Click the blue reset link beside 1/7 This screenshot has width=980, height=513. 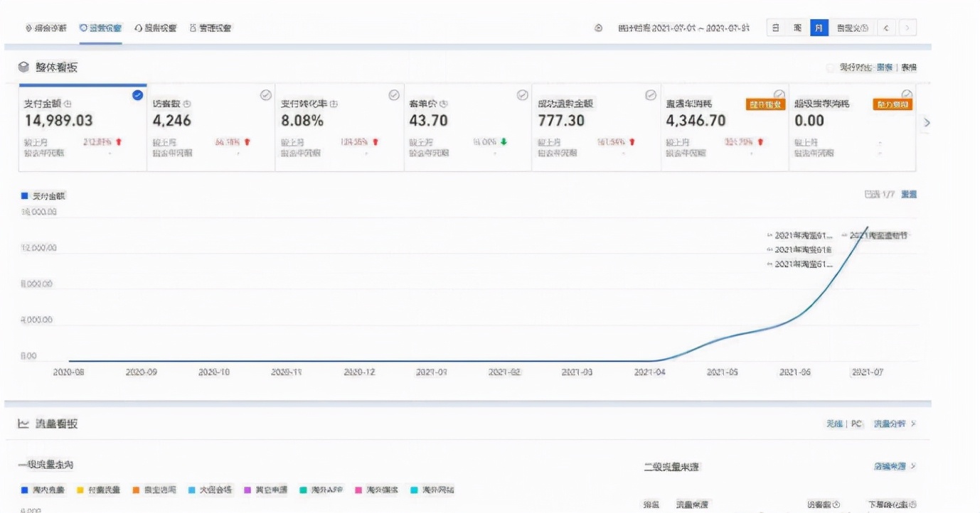tap(908, 194)
